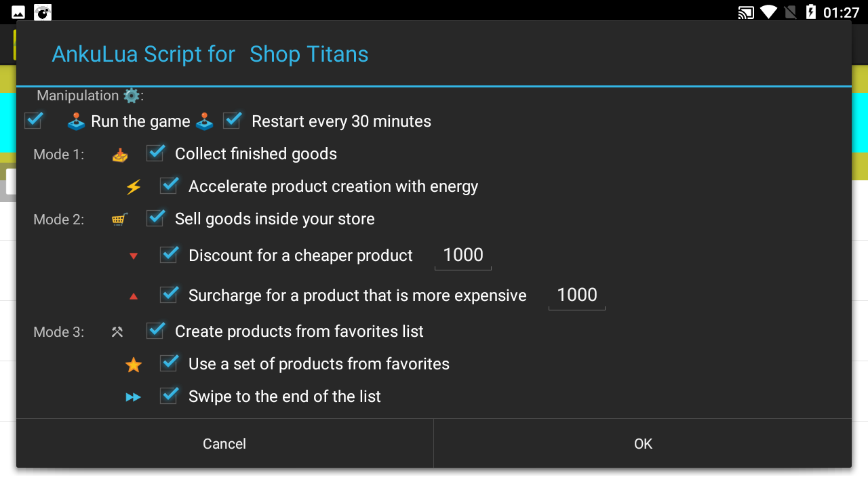This screenshot has height=488, width=868.
Task: Uncheck Sell goods inside your store
Action: coord(156,218)
